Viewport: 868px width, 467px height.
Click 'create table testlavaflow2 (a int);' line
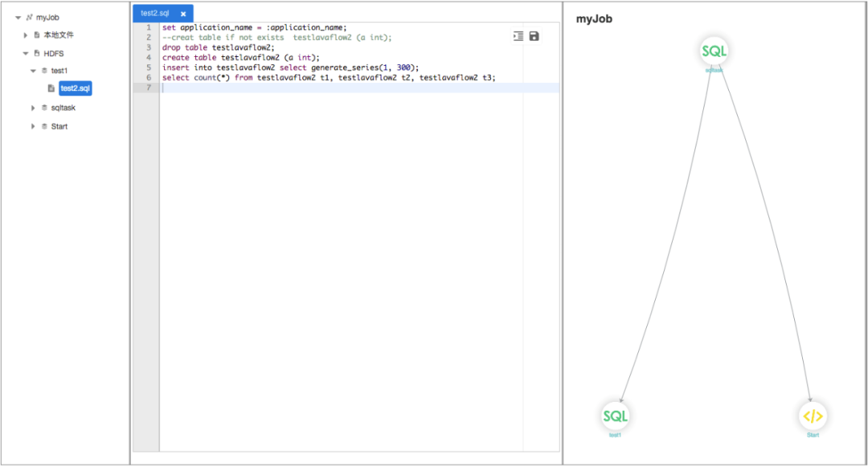point(241,58)
